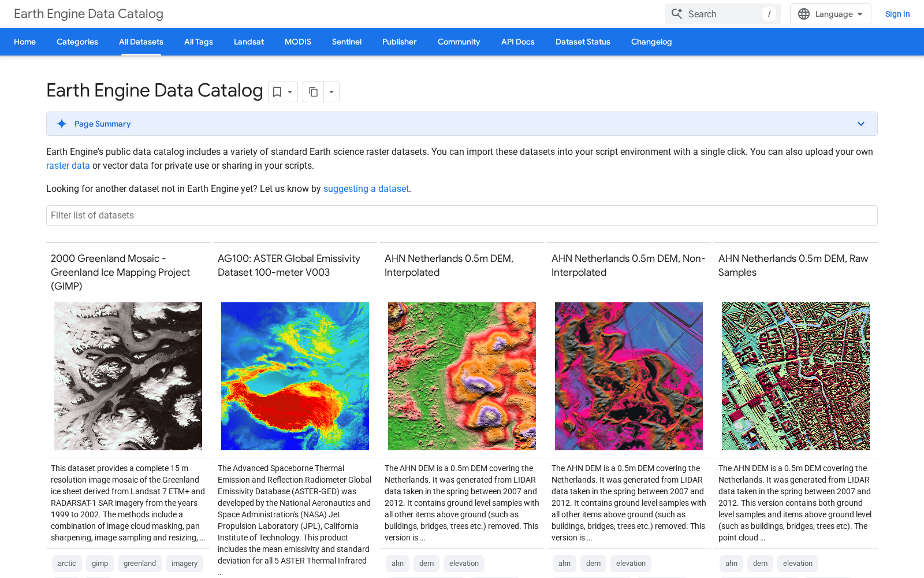Image resolution: width=924 pixels, height=578 pixels.
Task: Open the Community tab
Action: point(459,42)
